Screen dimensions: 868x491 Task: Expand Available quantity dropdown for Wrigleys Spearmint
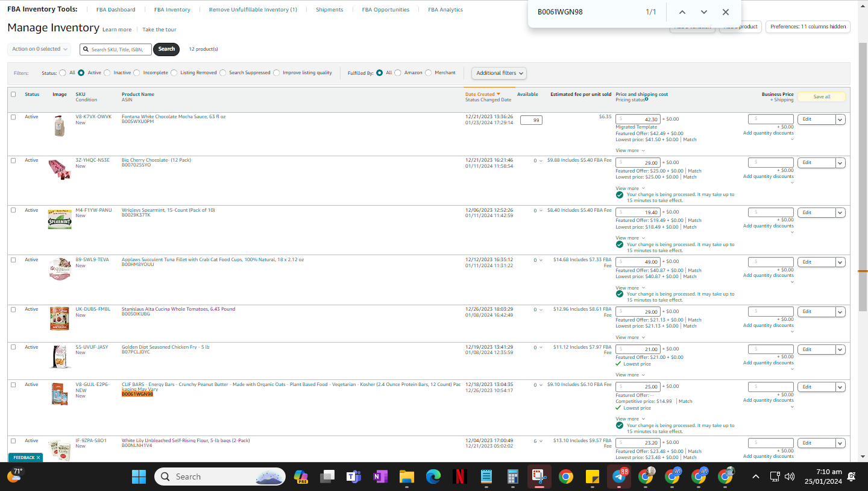(541, 211)
